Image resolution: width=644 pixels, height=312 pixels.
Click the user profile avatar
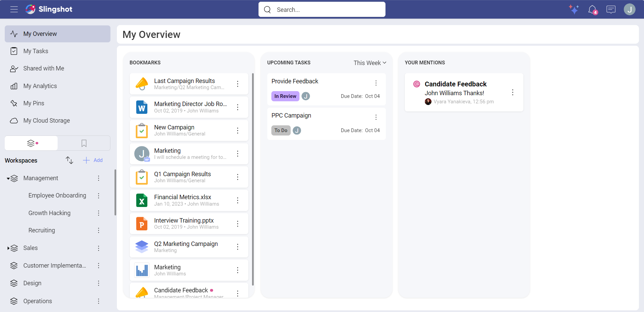pyautogui.click(x=629, y=9)
